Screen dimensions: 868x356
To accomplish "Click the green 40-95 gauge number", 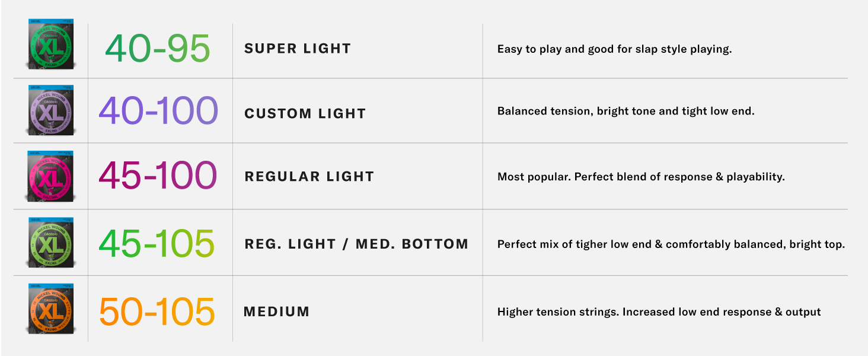I will click(158, 49).
